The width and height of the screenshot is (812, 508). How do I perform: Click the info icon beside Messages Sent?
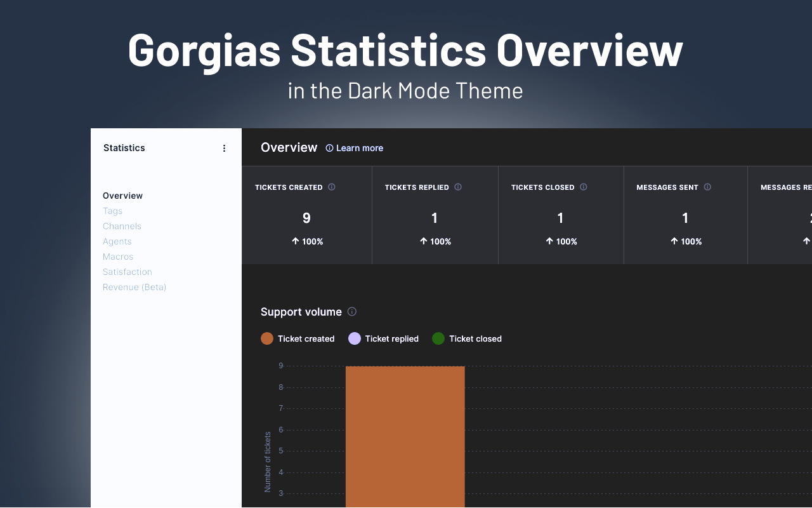(x=709, y=187)
